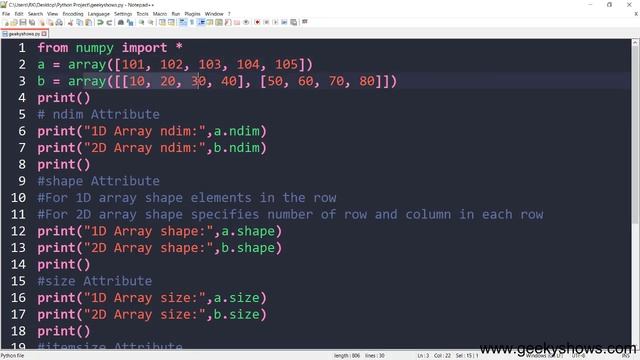Open the Edit menu

[19, 14]
